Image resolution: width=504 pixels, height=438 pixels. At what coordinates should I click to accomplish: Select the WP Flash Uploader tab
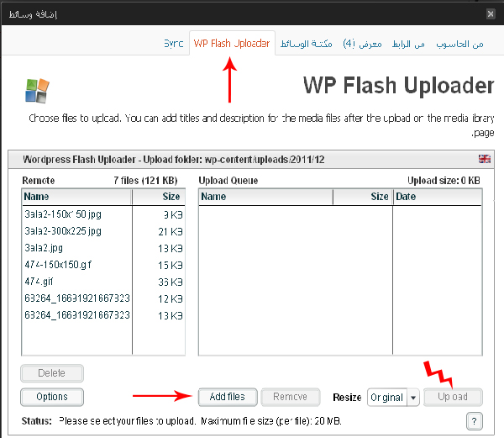coord(232,44)
